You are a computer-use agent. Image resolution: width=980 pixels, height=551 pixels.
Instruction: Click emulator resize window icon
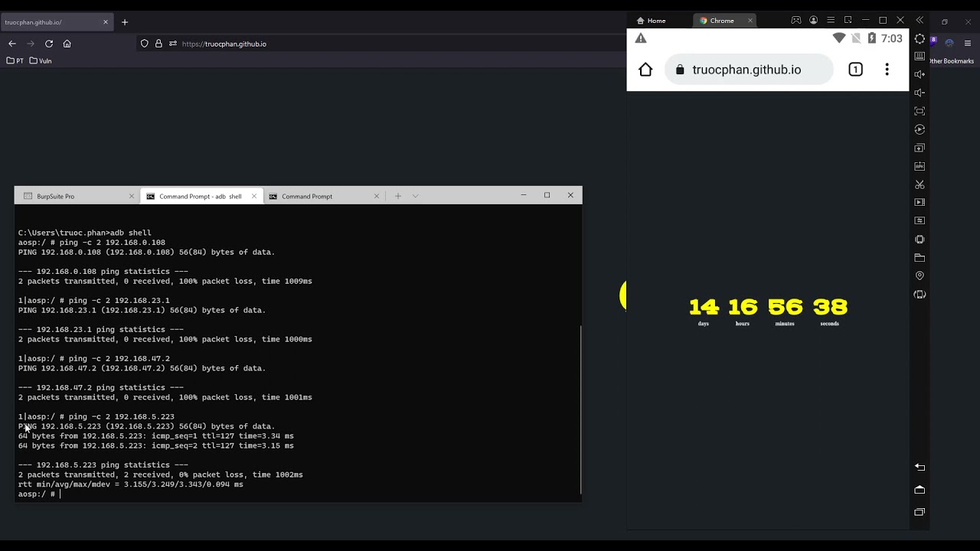click(848, 21)
